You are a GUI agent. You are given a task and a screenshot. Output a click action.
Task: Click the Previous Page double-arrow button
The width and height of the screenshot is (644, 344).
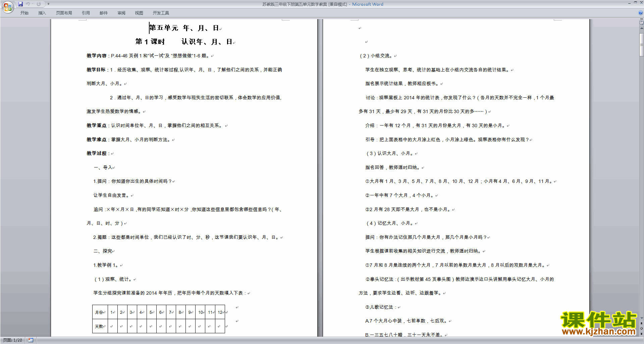642,324
